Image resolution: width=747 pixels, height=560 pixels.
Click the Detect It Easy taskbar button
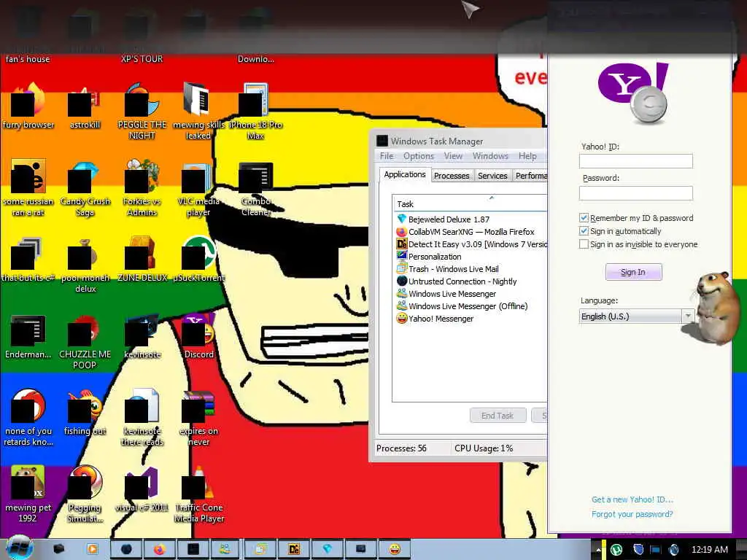pyautogui.click(x=294, y=550)
